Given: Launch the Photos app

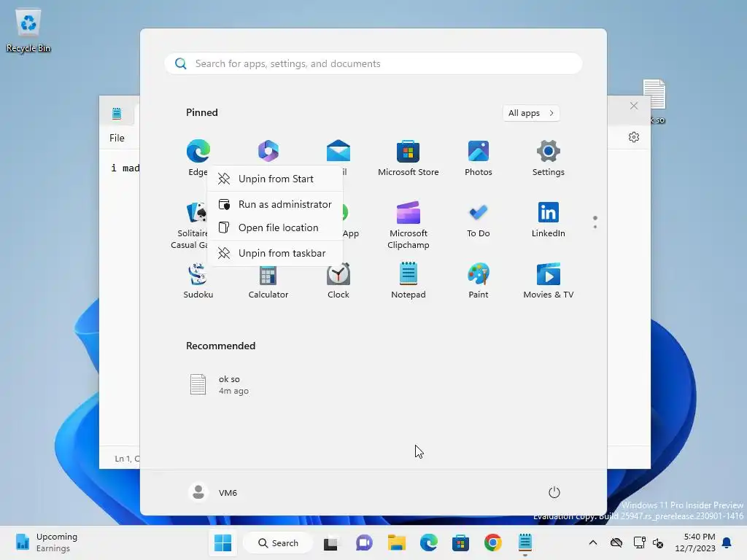Looking at the screenshot, I should click(x=479, y=157).
